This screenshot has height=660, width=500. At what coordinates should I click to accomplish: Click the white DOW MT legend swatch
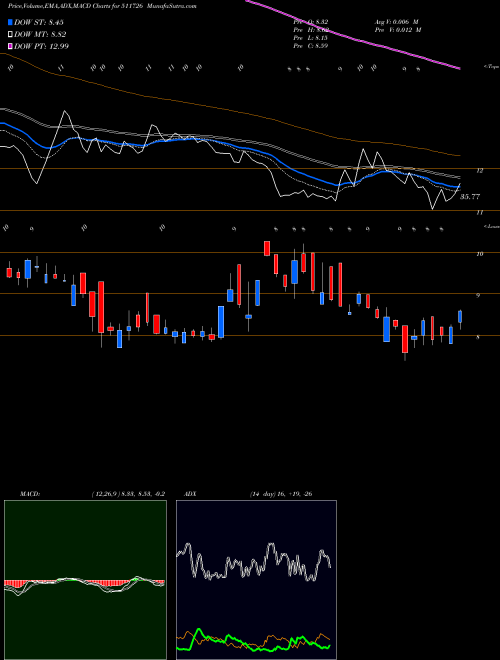click(11, 35)
